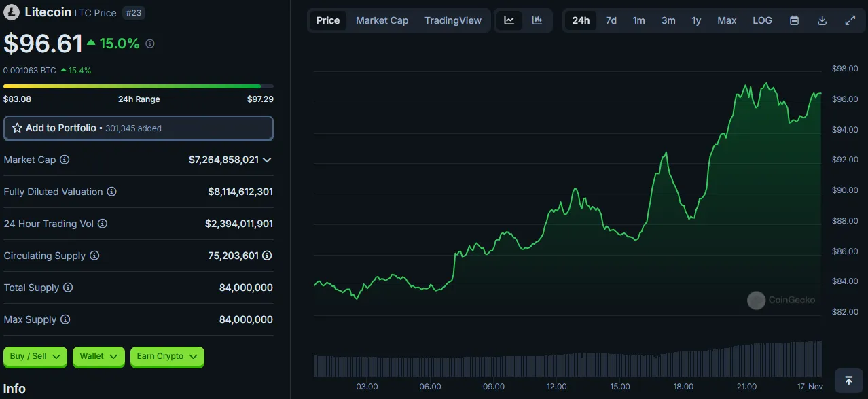
Task: Click the #23 rank badge
Action: 134,13
